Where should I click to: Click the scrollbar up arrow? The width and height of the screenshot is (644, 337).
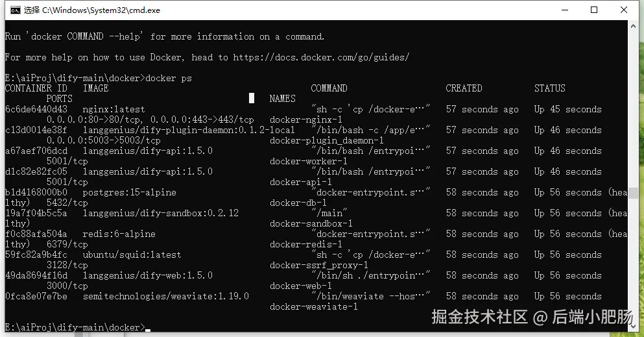638,27
